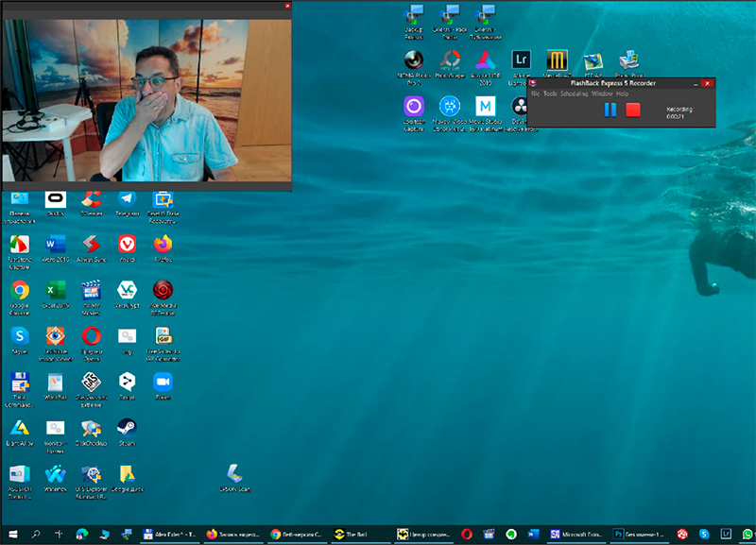Select the Adobe Lightroom desktop icon
The width and height of the screenshot is (756, 545).
pos(521,60)
